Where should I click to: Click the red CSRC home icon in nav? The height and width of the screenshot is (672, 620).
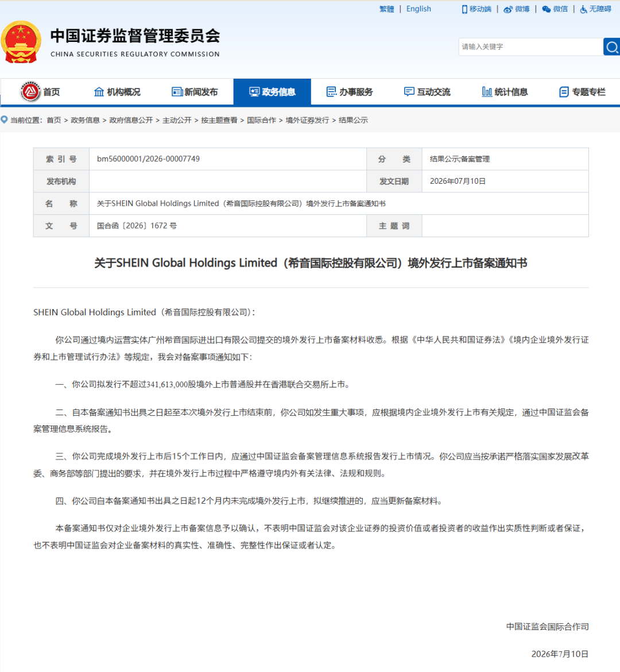(x=30, y=91)
